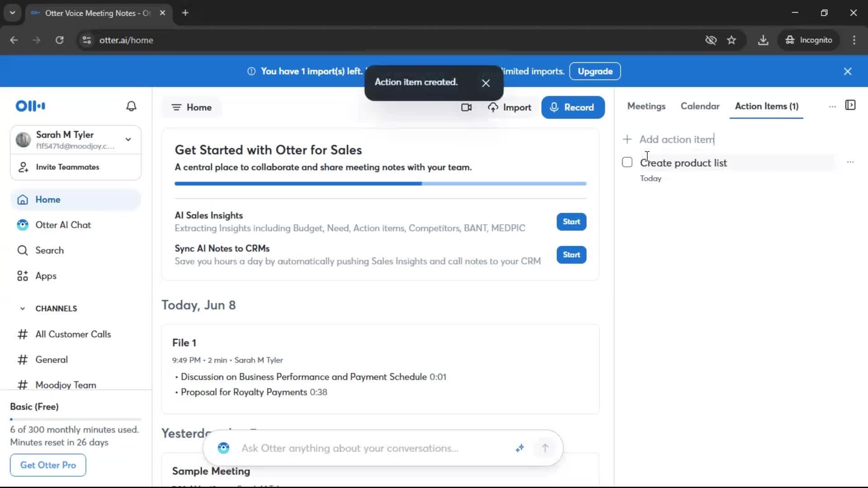The height and width of the screenshot is (488, 868).
Task: Open the tab search dropdown
Action: [13, 13]
